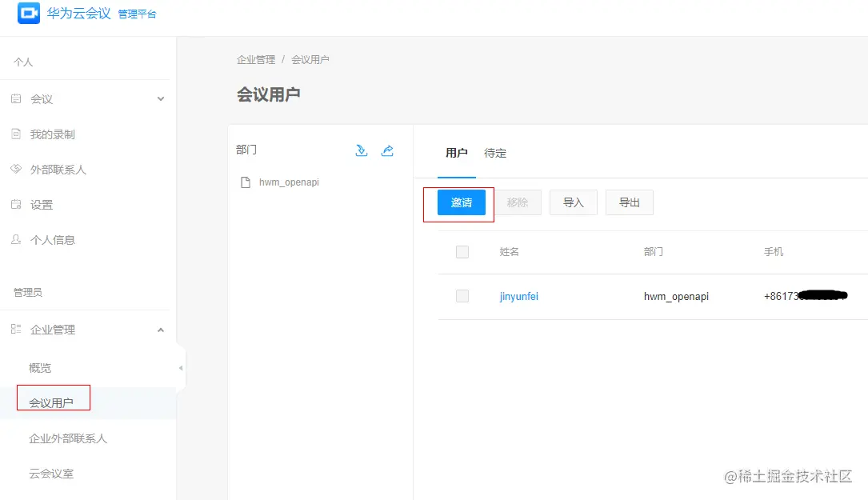
Task: Open 个人信息 in the sidebar
Action: click(53, 240)
